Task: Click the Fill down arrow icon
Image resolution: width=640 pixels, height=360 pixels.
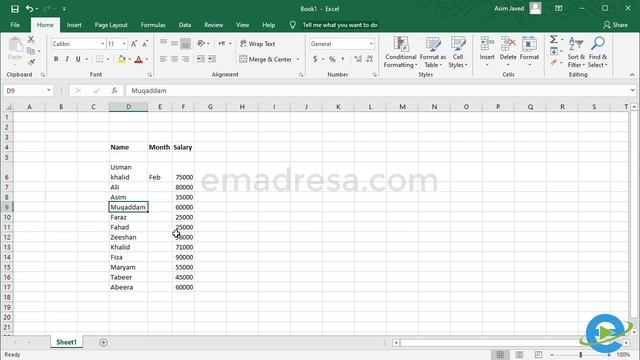Action: [x=554, y=51]
